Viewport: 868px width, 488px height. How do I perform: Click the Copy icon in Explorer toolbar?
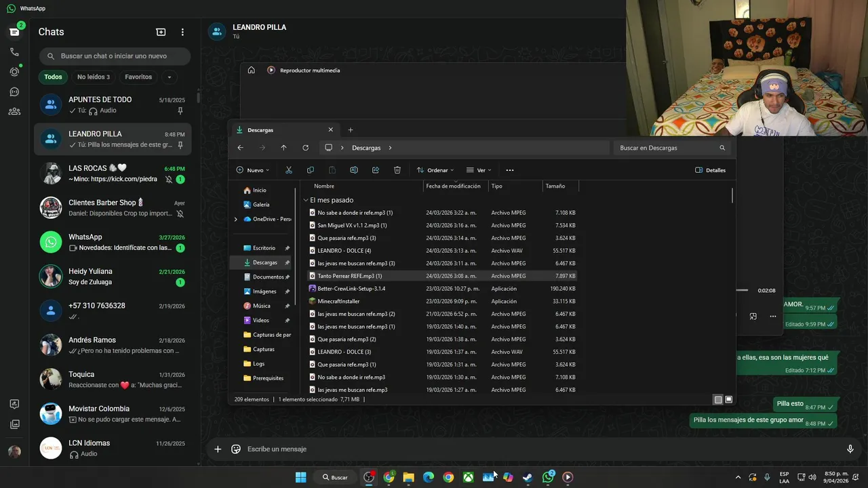point(311,170)
